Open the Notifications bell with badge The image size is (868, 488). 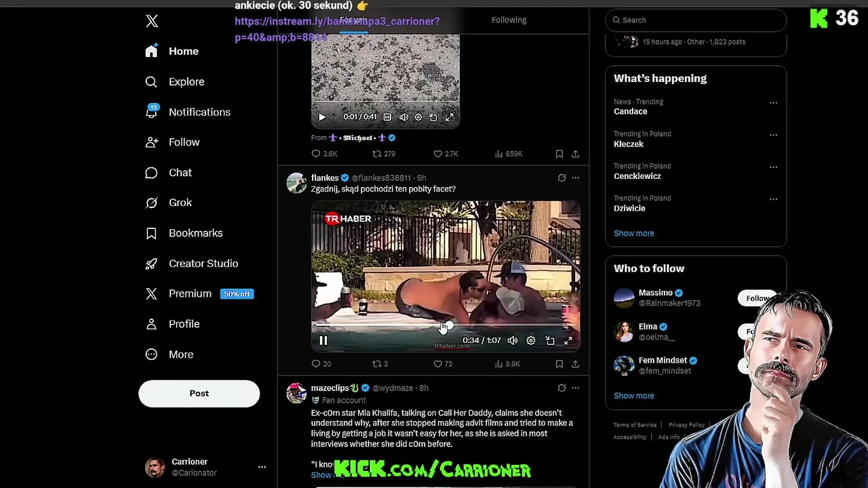(151, 112)
